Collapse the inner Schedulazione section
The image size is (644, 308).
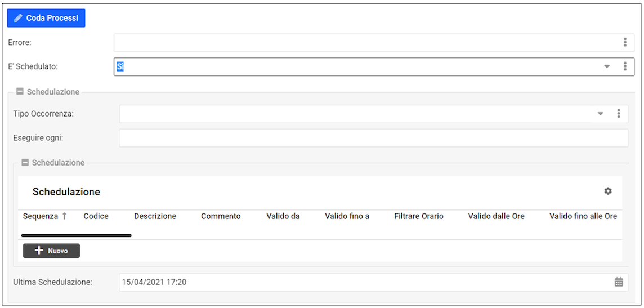point(25,163)
